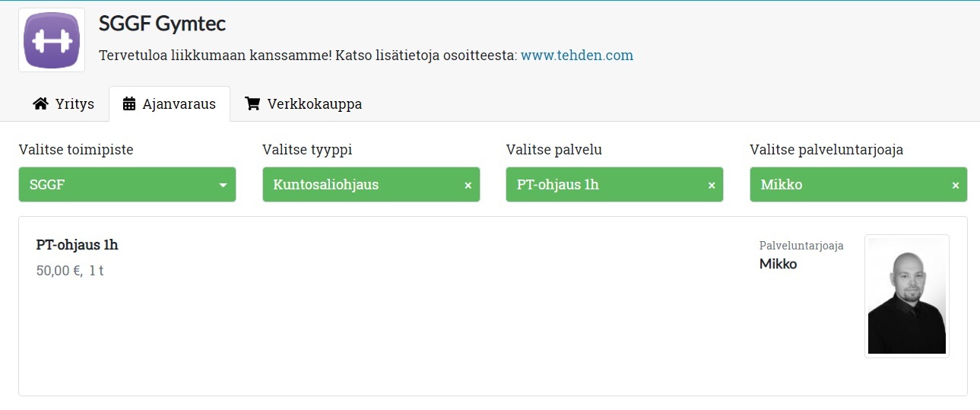Expand the Valitse palvelu dropdown
The image size is (980, 410).
pos(601,185)
